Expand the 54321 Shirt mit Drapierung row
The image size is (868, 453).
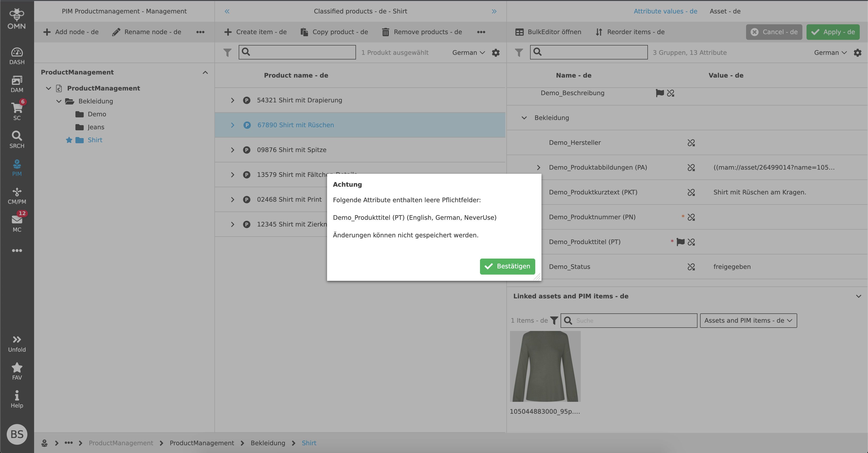[233, 100]
